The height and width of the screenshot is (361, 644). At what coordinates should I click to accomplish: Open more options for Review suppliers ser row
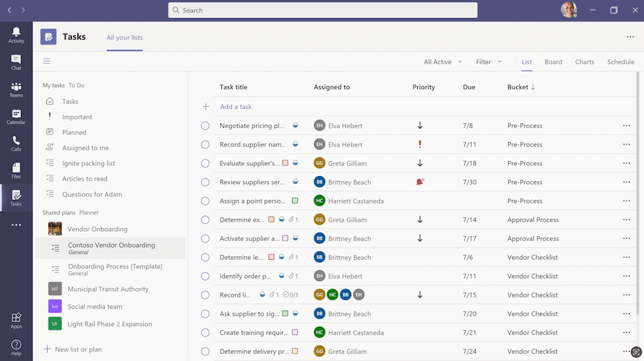click(x=627, y=182)
